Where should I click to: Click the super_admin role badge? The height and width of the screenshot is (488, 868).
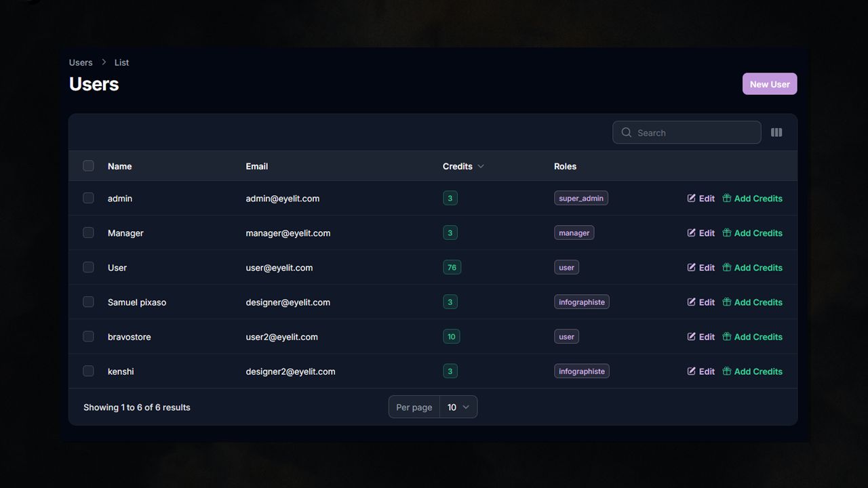[x=580, y=199]
